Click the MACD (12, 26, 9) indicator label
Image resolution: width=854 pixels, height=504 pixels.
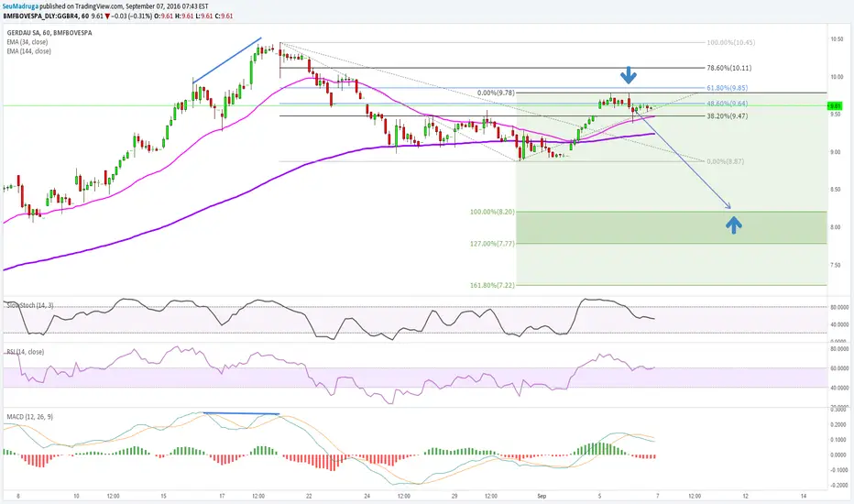click(30, 417)
